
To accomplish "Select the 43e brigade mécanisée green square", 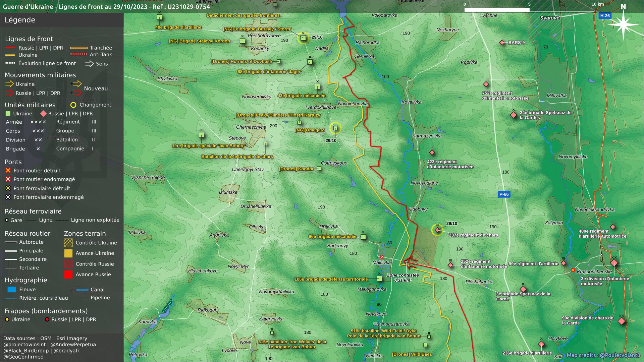I will click(318, 86).
